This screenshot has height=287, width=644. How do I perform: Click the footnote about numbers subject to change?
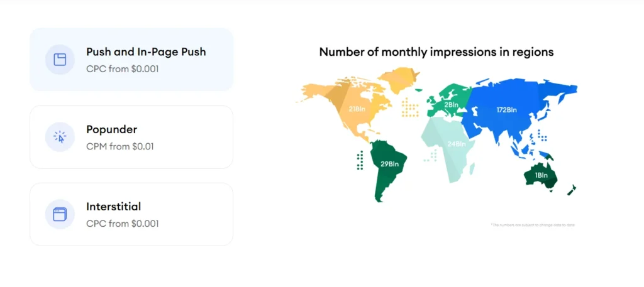[x=531, y=224]
